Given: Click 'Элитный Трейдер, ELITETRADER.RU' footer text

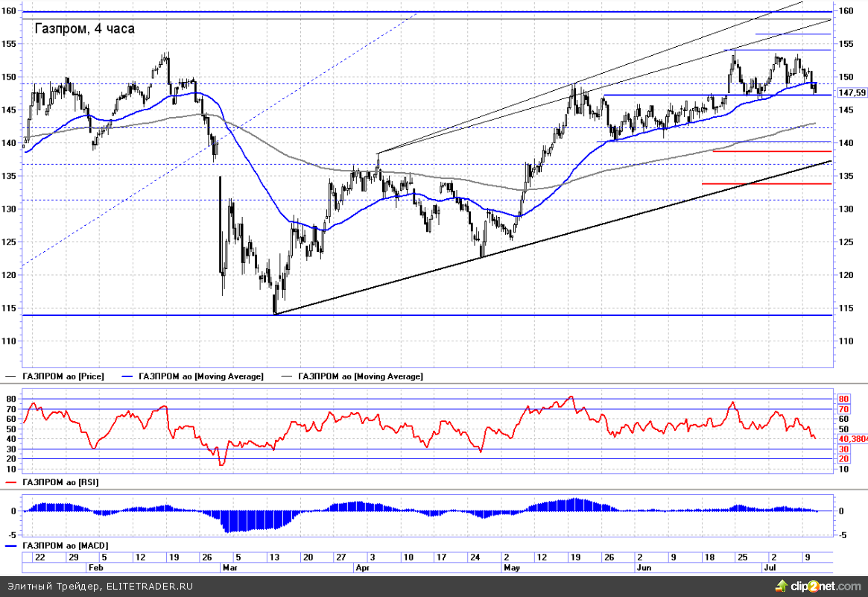Looking at the screenshot, I should 100,586.
